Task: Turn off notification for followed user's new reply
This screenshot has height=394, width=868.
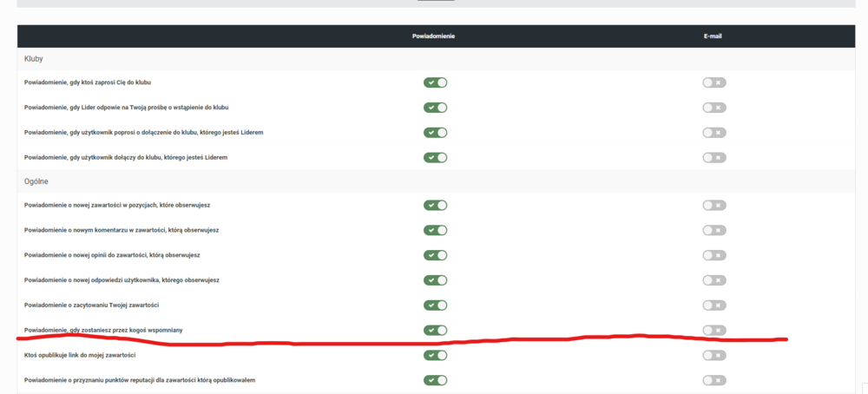Action: click(435, 280)
